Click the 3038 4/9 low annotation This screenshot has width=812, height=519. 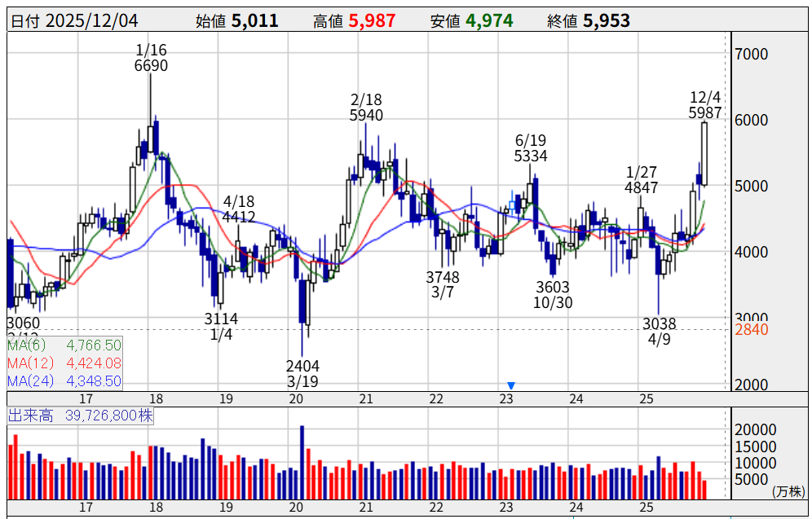click(660, 331)
